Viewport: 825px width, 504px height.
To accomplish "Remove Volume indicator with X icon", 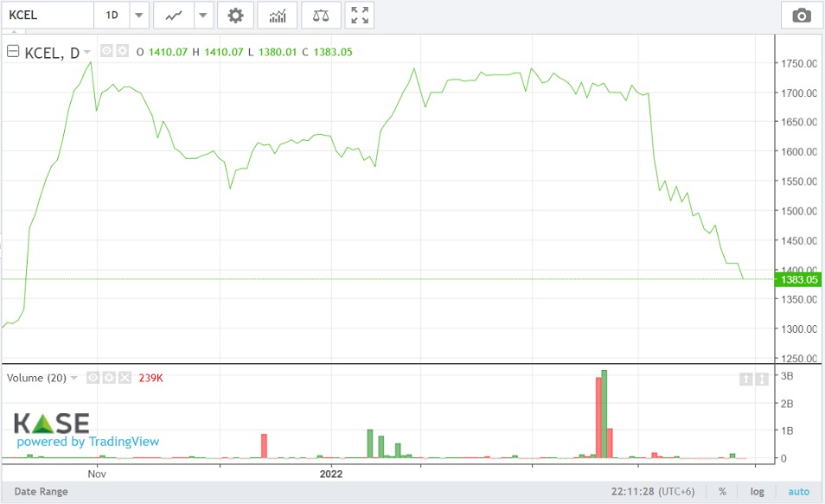I will 125,377.
